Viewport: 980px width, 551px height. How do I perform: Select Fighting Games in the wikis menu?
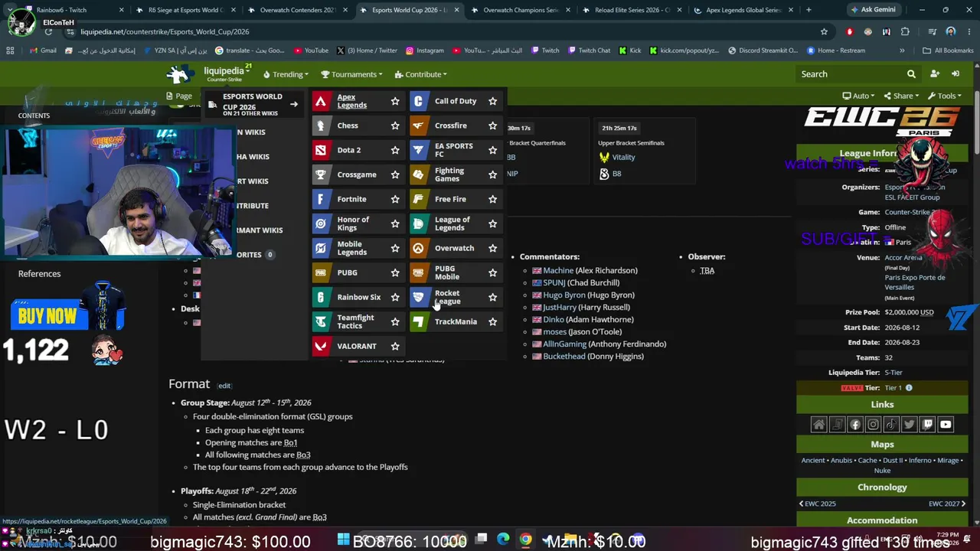pyautogui.click(x=449, y=174)
